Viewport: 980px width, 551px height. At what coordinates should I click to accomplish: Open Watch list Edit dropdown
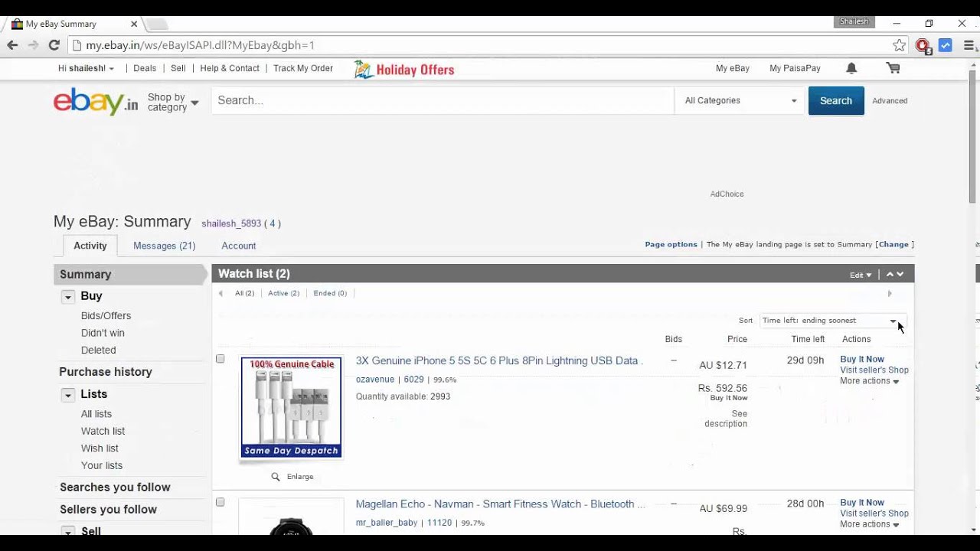861,275
